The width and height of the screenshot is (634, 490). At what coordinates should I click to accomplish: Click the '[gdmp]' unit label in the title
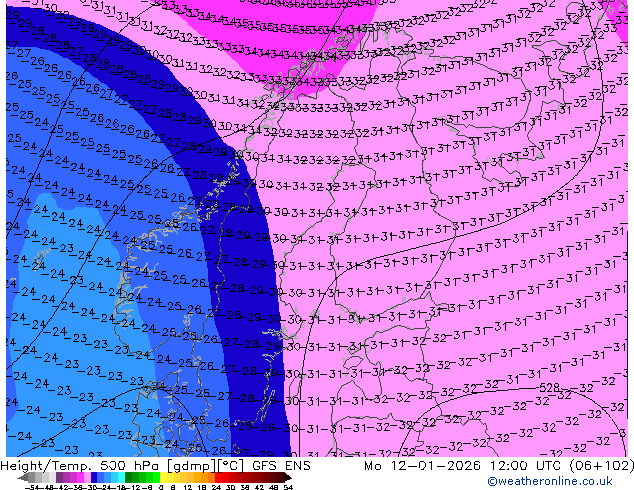(x=190, y=466)
